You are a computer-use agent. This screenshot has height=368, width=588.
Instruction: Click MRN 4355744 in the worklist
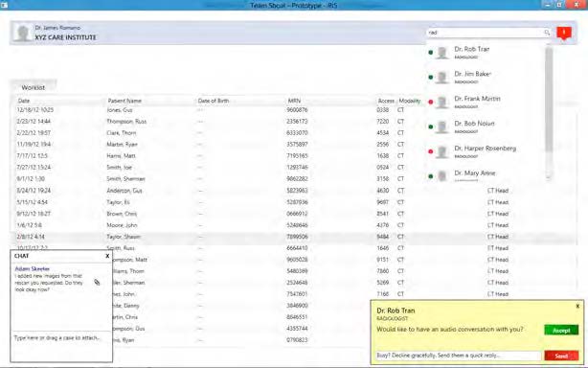pos(297,329)
